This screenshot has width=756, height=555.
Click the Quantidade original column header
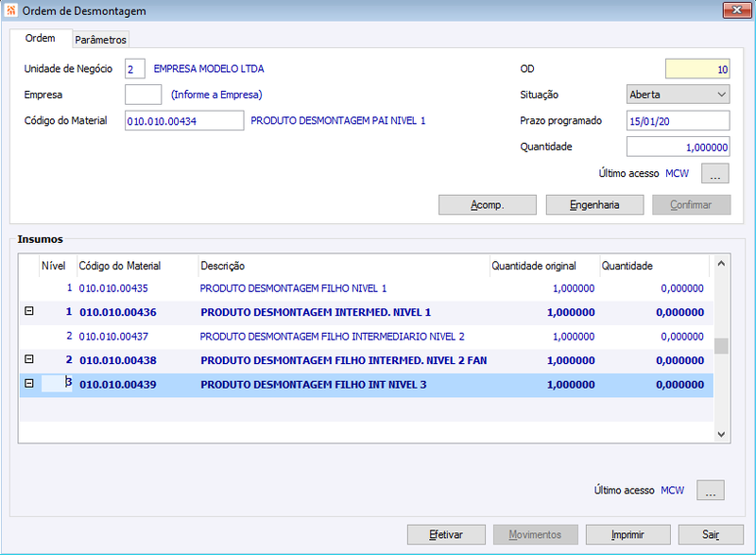(544, 266)
